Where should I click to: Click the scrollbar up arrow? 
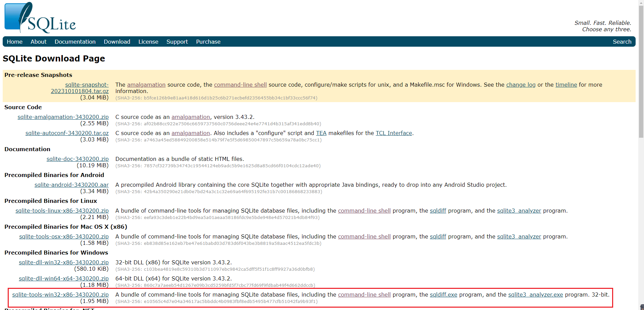tap(641, 2)
